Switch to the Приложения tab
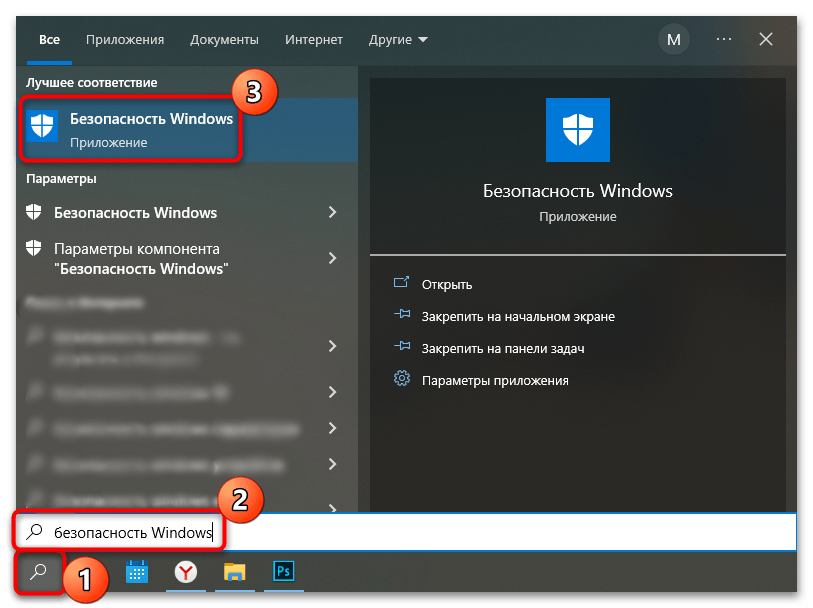 [x=125, y=40]
